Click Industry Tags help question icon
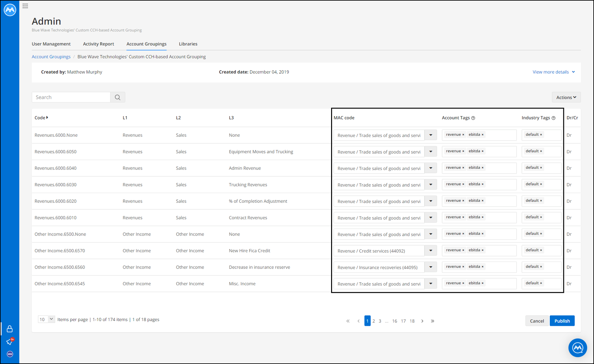The width and height of the screenshot is (594, 364). click(x=553, y=118)
